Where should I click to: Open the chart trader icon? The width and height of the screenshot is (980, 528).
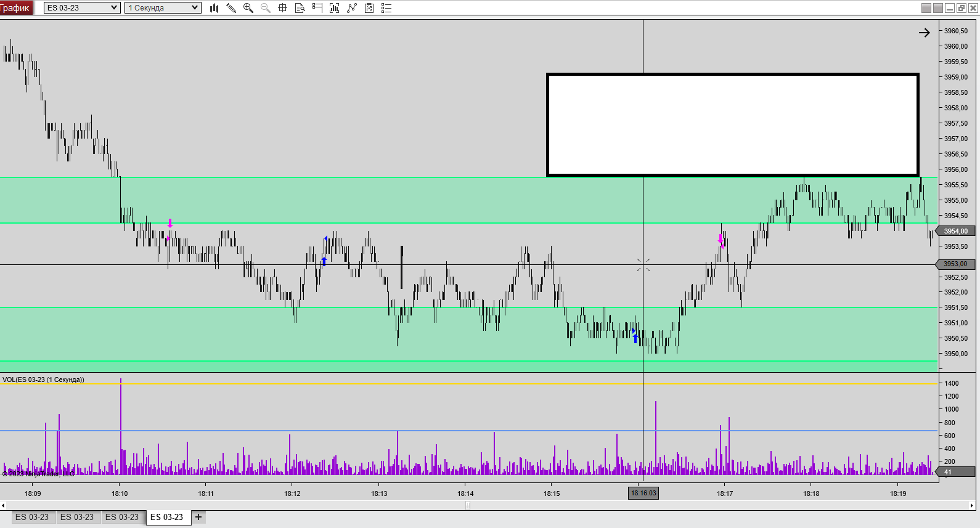click(x=317, y=8)
